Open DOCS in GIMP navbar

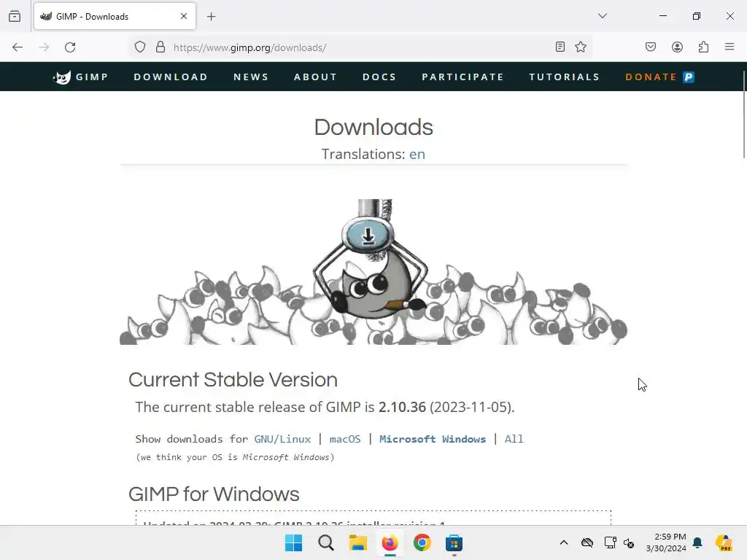click(379, 77)
